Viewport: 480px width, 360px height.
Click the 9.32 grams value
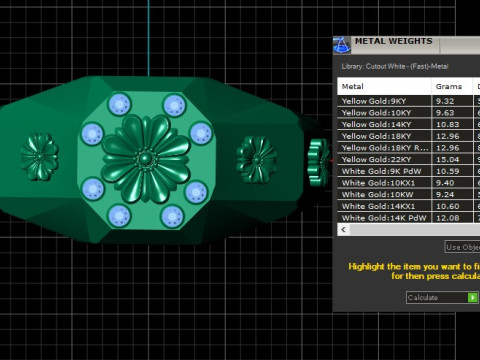click(x=445, y=101)
